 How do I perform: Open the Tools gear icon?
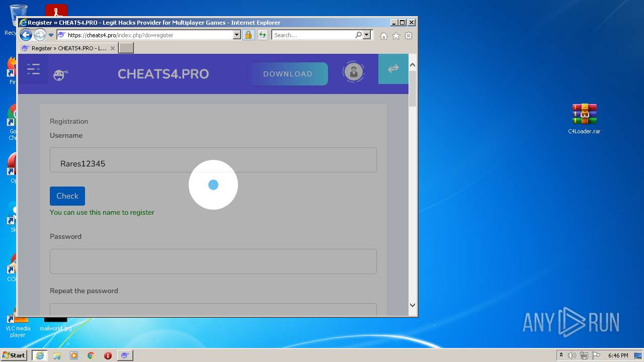[409, 36]
